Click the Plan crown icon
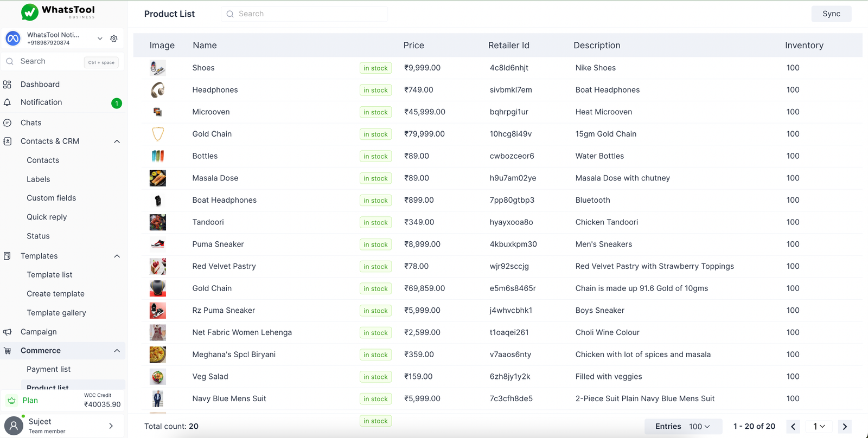This screenshot has width=868, height=438. tap(11, 401)
